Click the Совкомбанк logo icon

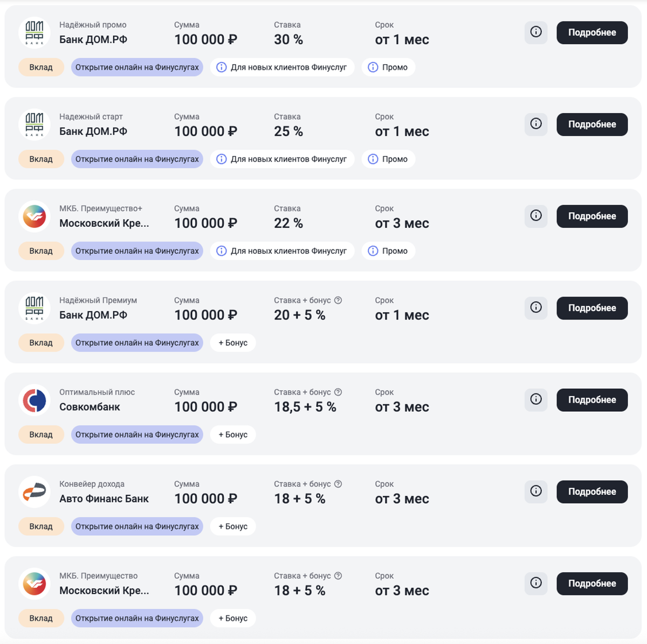point(35,400)
